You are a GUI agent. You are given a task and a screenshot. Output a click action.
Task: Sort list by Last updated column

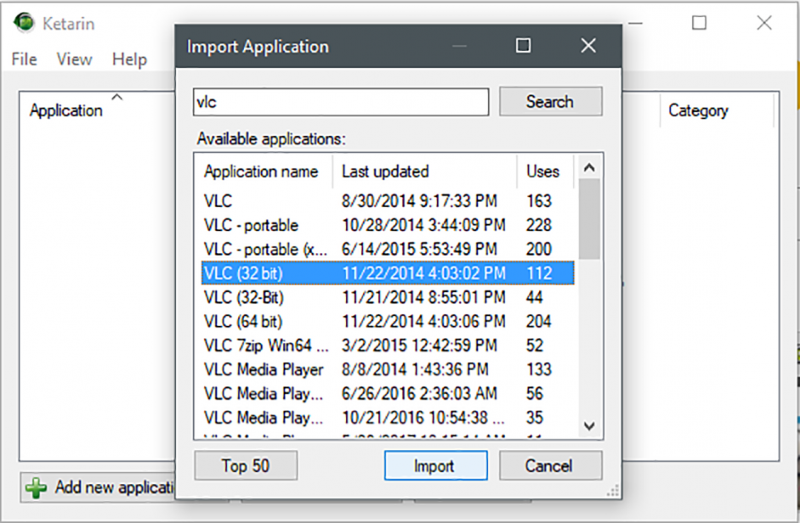click(385, 171)
